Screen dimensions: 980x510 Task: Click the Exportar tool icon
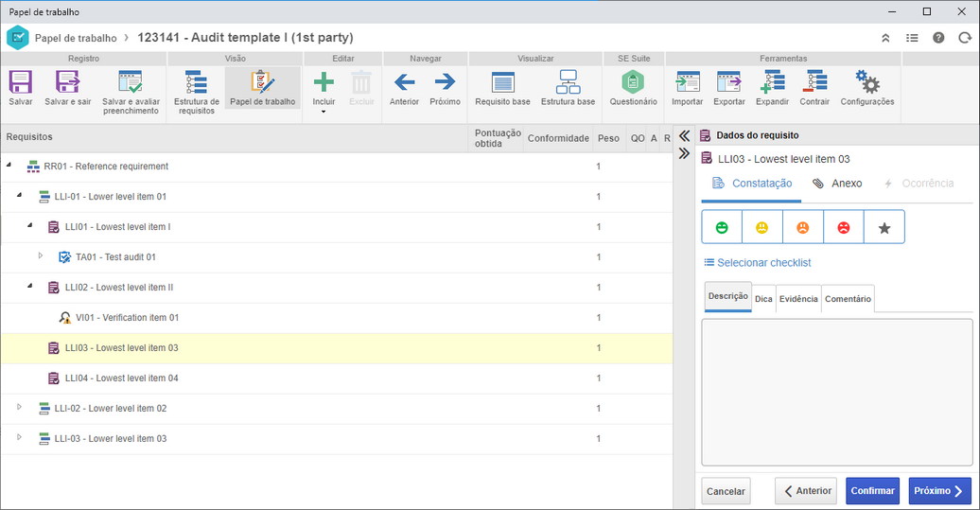coord(728,82)
